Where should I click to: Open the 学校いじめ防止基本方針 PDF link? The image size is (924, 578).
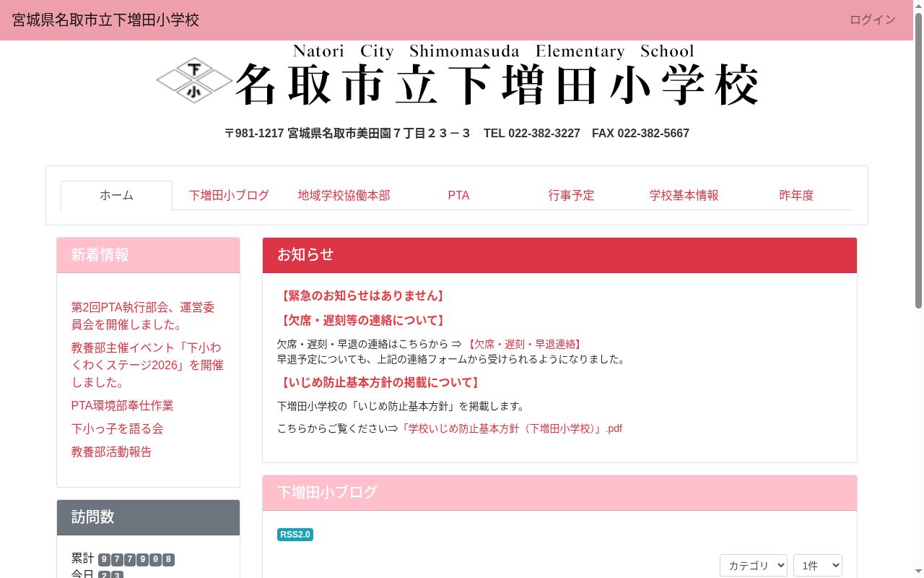point(510,428)
